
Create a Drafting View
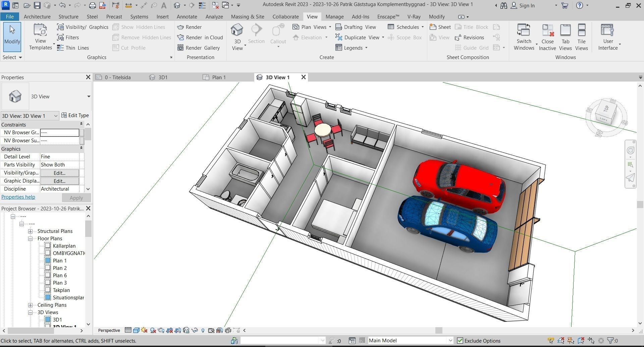[x=356, y=27]
